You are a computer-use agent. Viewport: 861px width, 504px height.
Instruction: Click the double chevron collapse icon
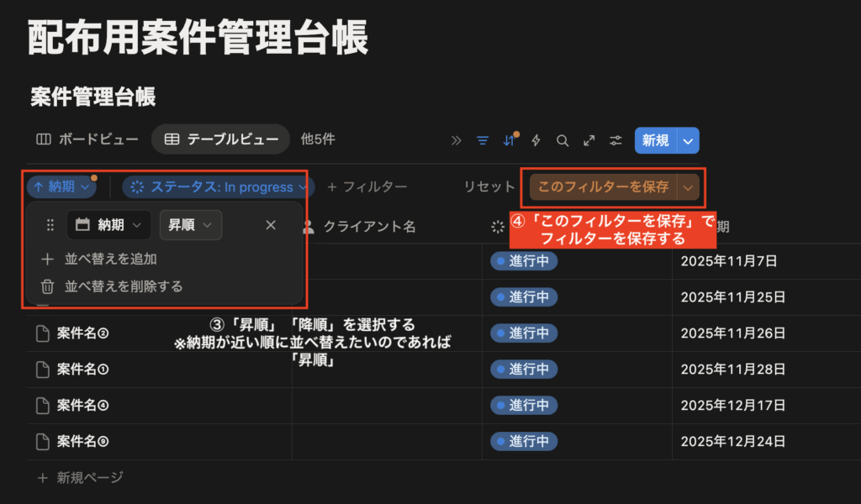point(457,140)
